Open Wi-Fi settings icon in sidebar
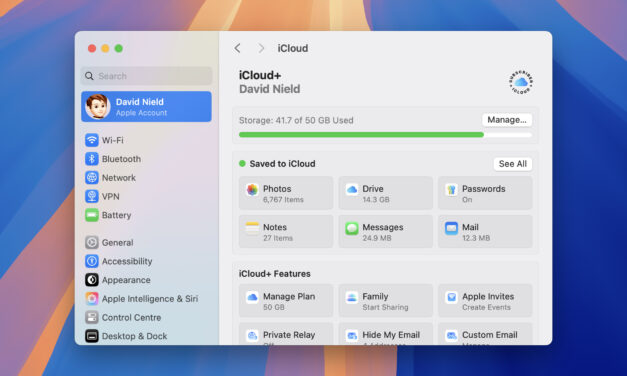627x376 pixels. coord(92,140)
